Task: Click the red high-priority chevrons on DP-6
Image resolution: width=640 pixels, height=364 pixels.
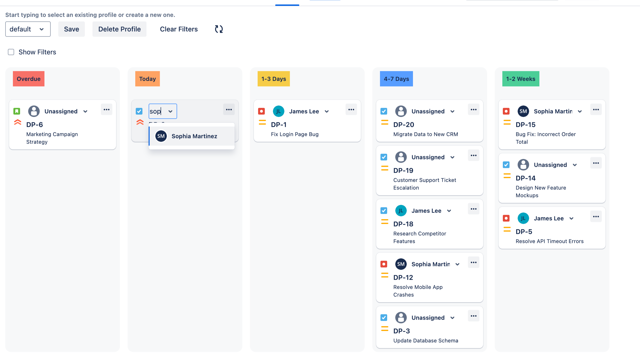Action: tap(17, 122)
